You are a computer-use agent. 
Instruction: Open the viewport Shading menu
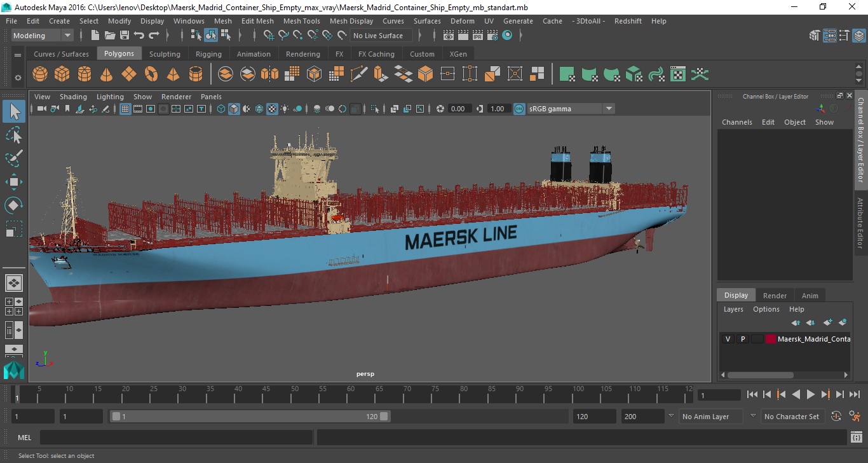click(73, 97)
